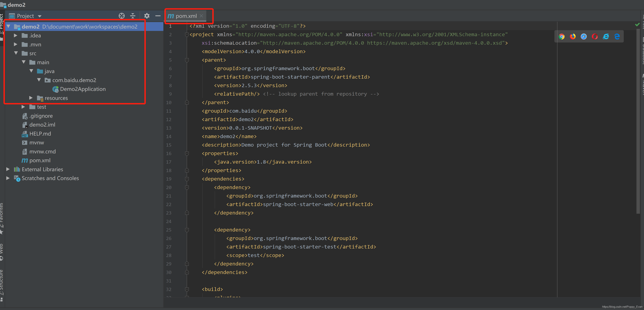This screenshot has width=644, height=310.
Task: Close the pom.xml tab
Action: click(201, 16)
